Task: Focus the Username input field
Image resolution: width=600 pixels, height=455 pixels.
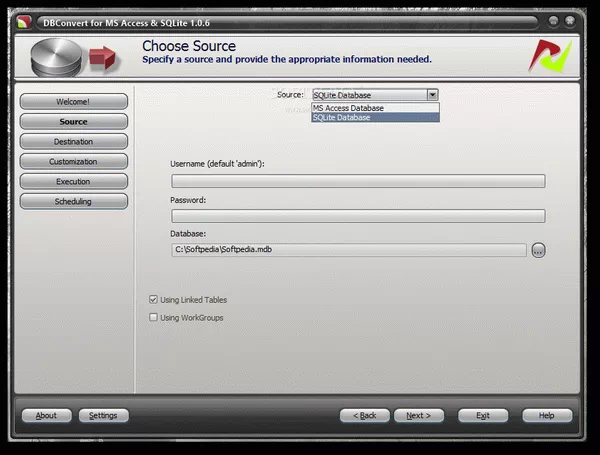Action: [358, 181]
